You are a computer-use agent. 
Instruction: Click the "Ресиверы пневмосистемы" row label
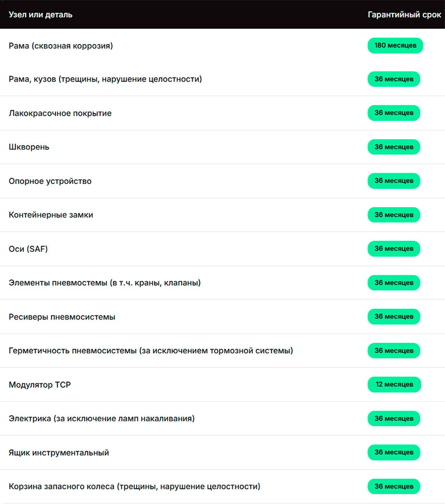coord(62,317)
